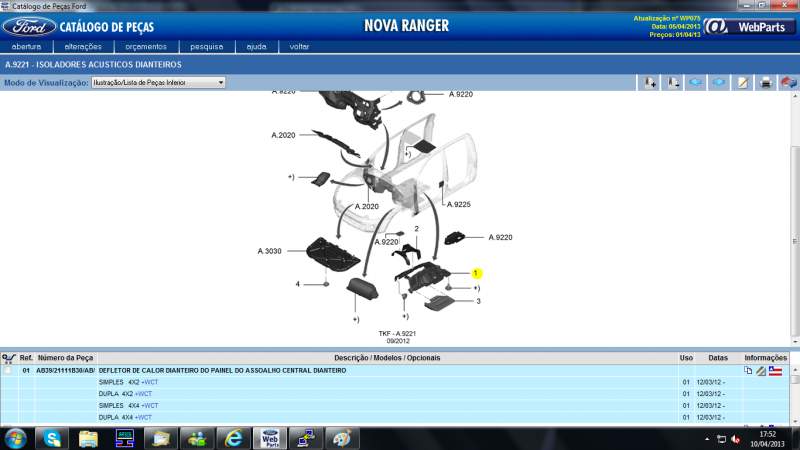The width and height of the screenshot is (800, 450).
Task: Tick the checkbox for part row 01
Action: (x=8, y=370)
